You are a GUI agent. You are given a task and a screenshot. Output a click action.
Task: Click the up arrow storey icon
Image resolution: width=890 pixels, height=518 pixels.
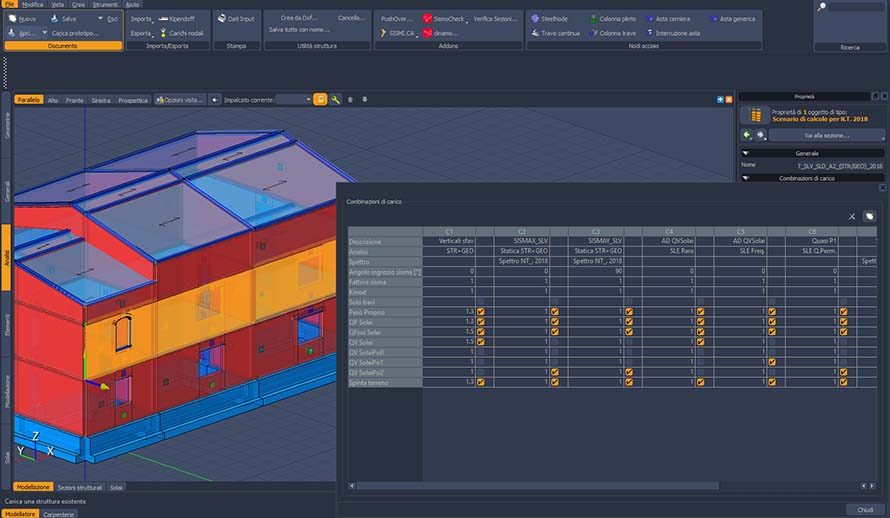tap(350, 100)
